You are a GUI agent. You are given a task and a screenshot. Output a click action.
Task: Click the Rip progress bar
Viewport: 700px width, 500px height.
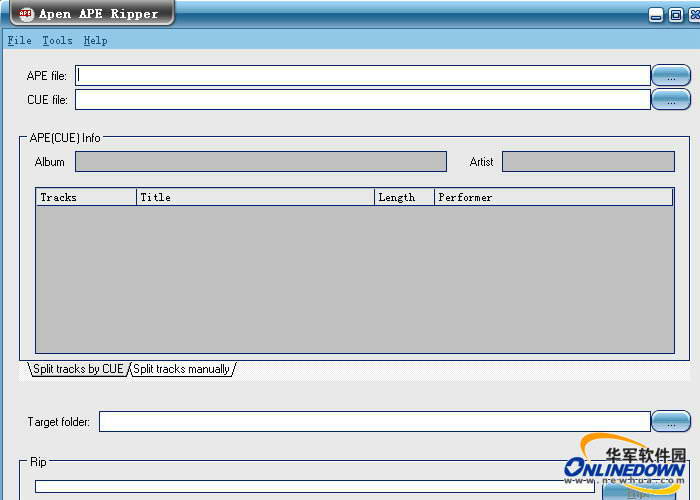click(x=315, y=487)
